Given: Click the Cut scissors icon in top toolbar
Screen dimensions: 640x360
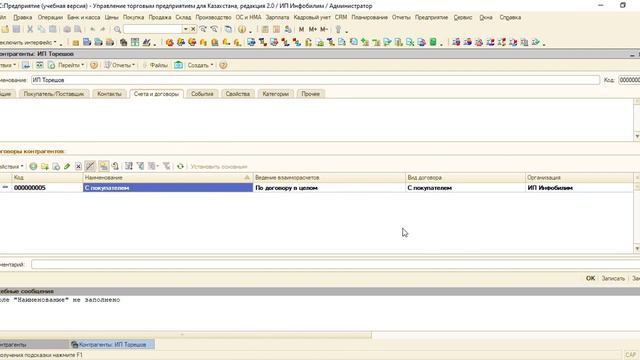Looking at the screenshot, I should coord(30,29).
